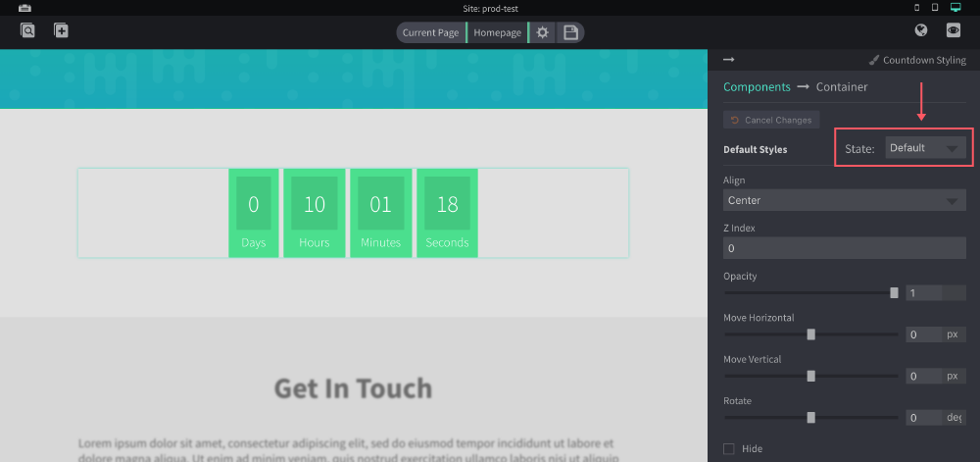
Task: Click the Container breadcrumb item
Action: click(x=842, y=87)
